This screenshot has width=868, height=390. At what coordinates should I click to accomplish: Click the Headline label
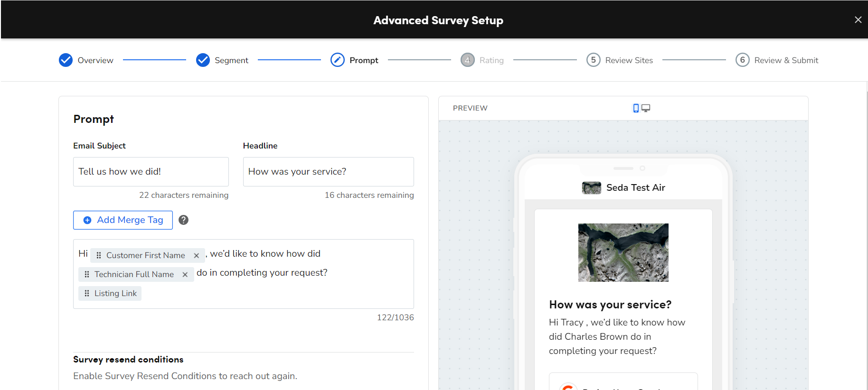coord(260,146)
